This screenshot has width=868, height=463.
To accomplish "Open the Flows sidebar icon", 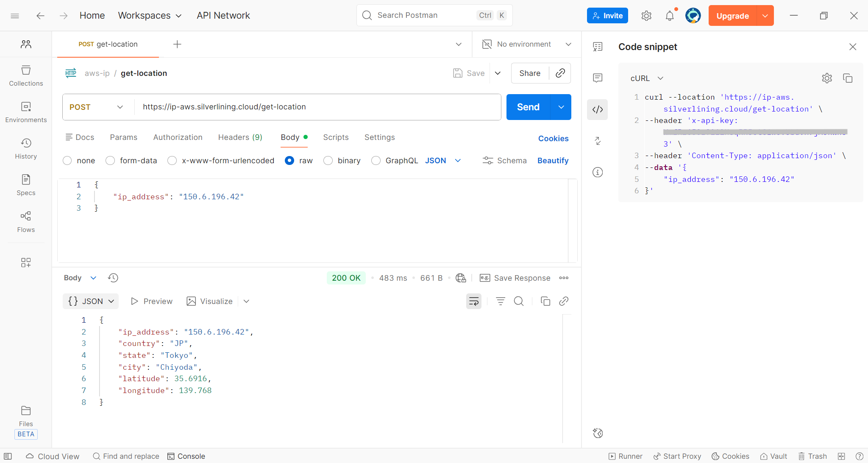I will click(26, 222).
